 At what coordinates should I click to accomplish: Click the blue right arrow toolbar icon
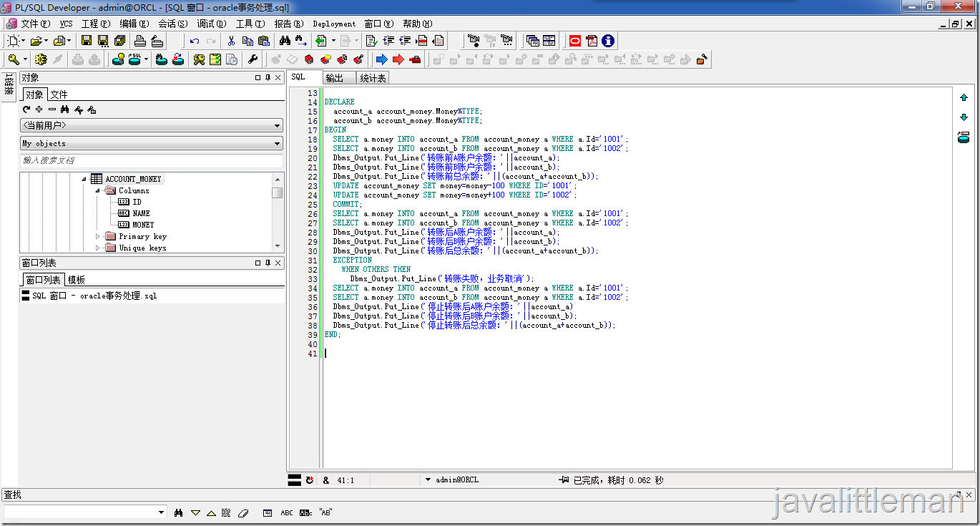pos(382,59)
